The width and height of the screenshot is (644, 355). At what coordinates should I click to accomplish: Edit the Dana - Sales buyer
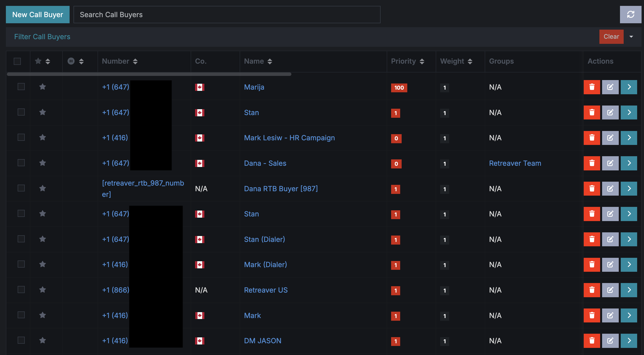coord(610,163)
